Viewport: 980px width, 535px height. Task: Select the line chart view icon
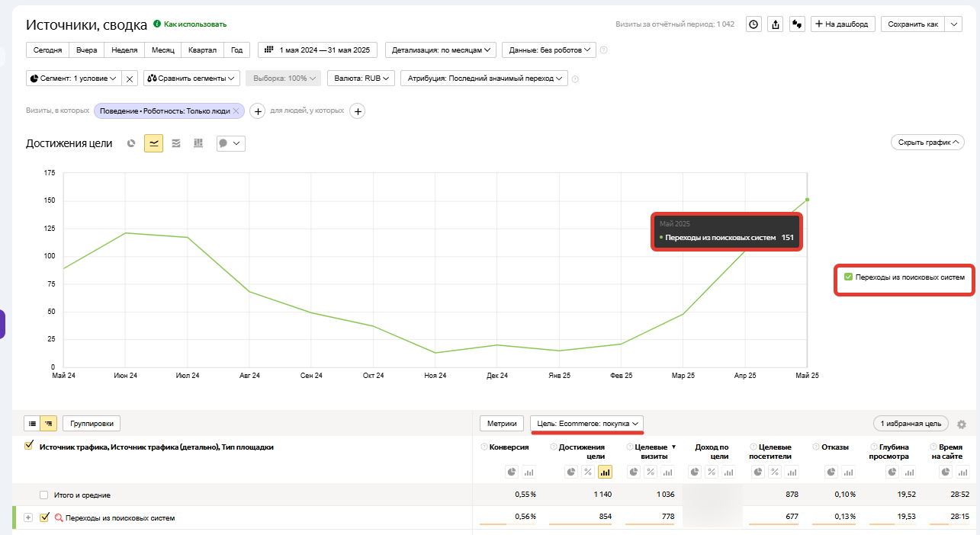[154, 143]
